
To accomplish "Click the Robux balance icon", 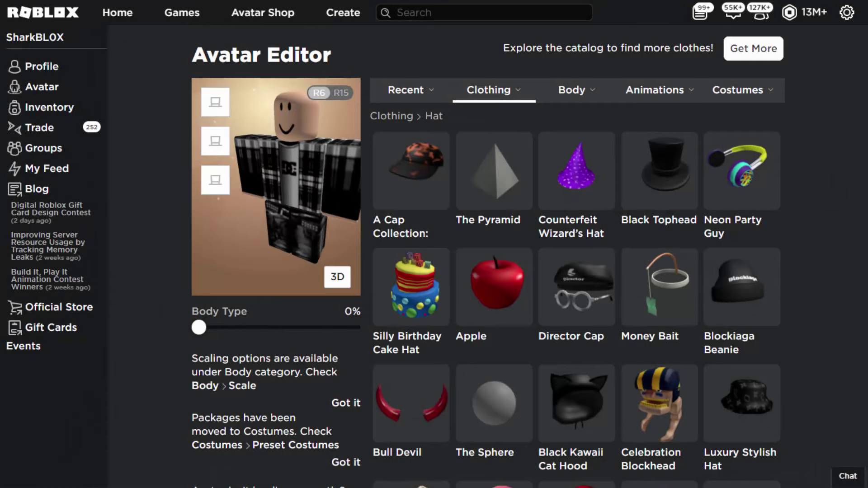I will 789,12.
